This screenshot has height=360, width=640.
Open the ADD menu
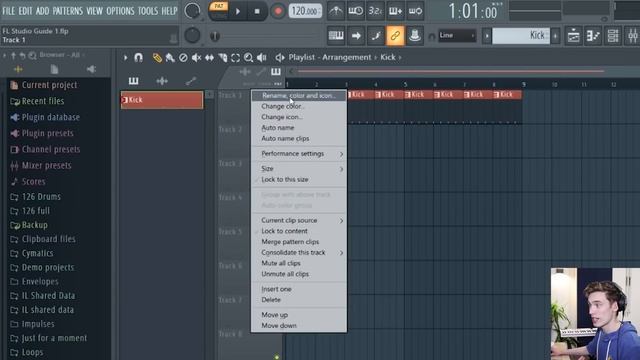click(x=42, y=11)
